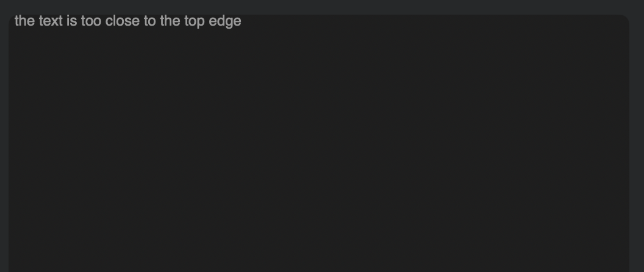Click the second "the" before "top"
Viewport: 644px width, 272px height.
tap(170, 21)
